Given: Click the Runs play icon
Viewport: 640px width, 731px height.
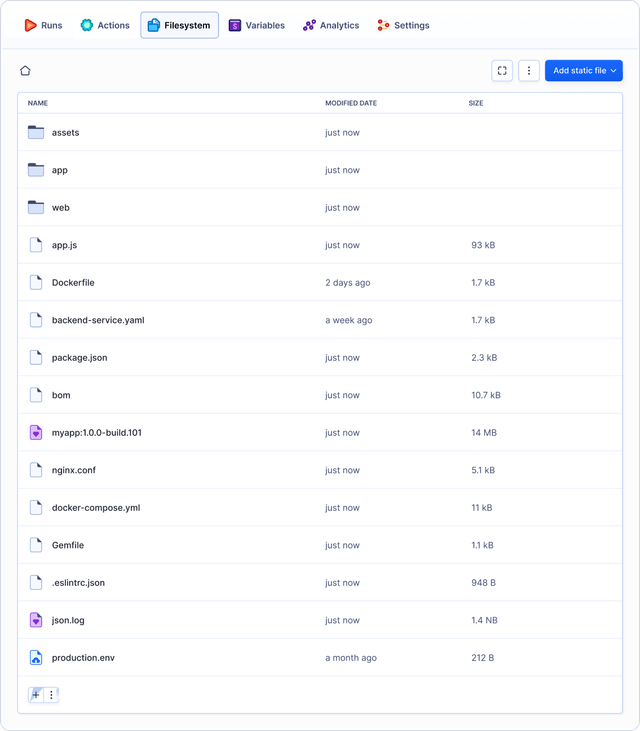Looking at the screenshot, I should [30, 25].
